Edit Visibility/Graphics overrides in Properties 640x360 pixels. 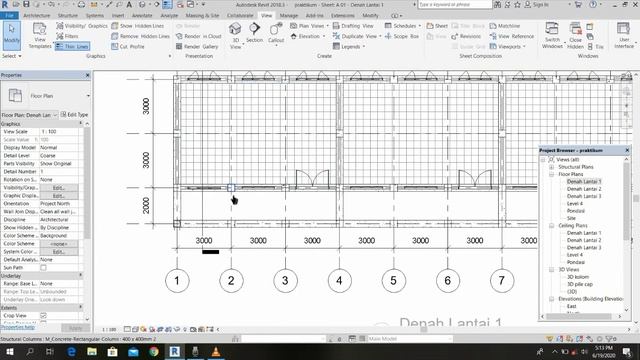[x=59, y=188]
